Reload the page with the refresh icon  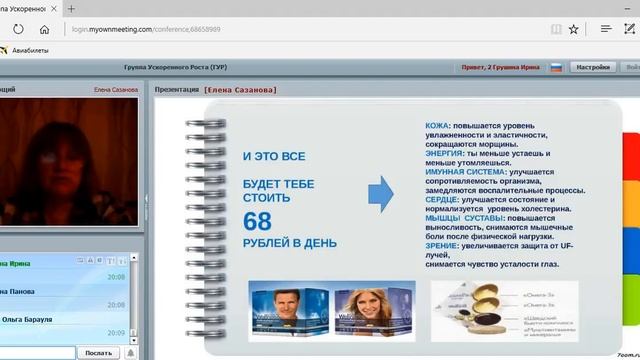18,29
